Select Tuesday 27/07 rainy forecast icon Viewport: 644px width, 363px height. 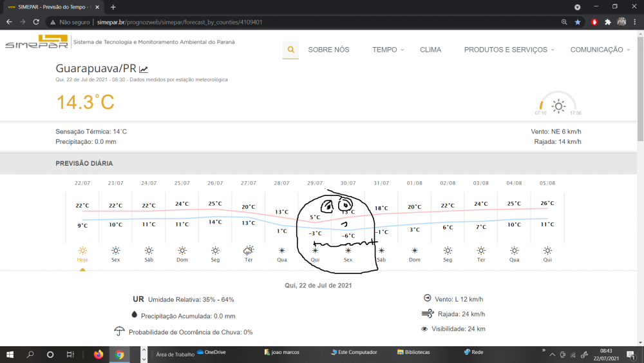(249, 250)
